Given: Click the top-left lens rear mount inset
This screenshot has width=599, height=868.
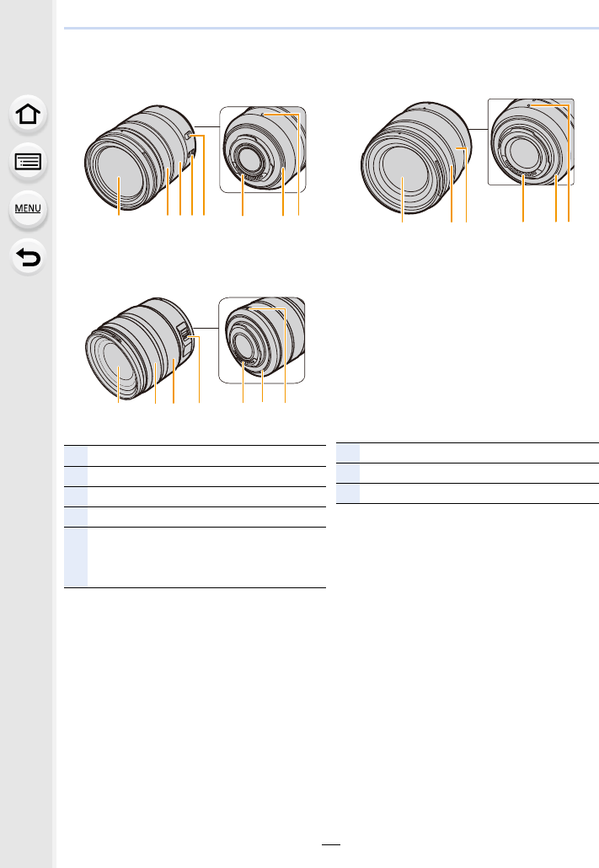Looking at the screenshot, I should click(x=263, y=149).
